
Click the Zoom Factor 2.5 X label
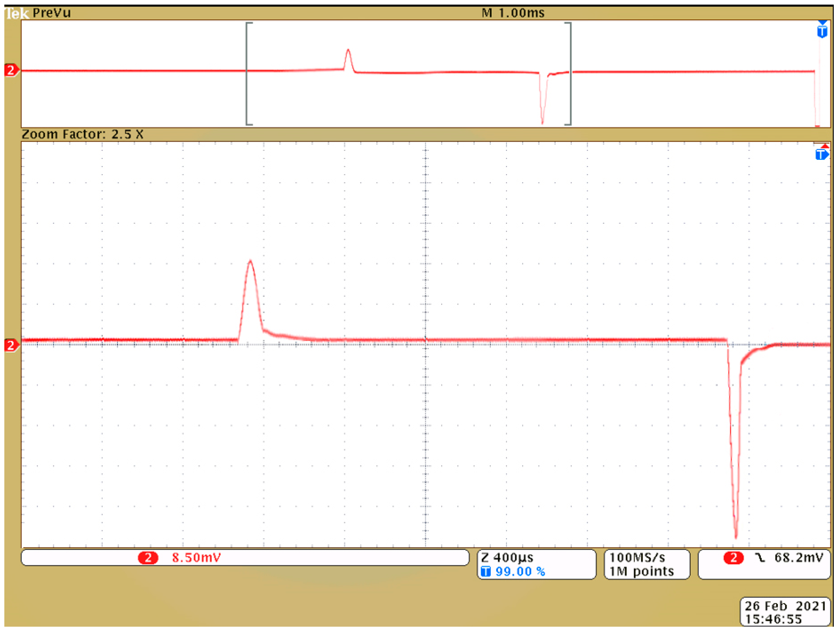click(x=82, y=134)
